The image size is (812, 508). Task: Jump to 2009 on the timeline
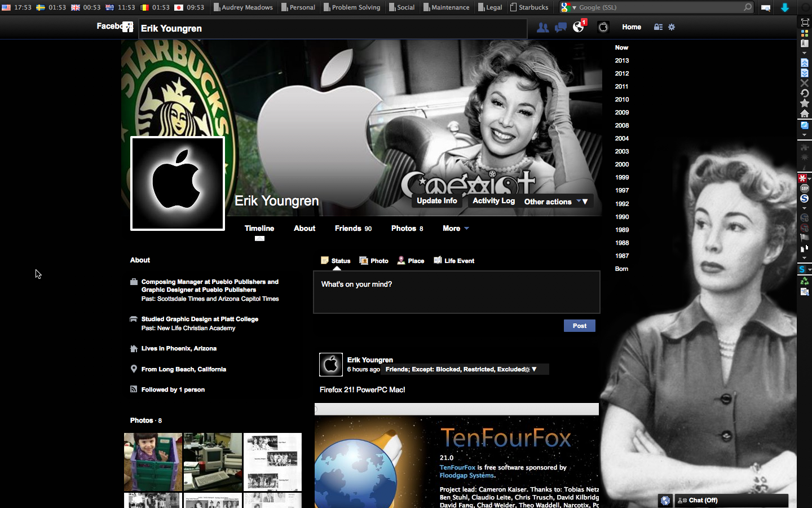(622, 112)
